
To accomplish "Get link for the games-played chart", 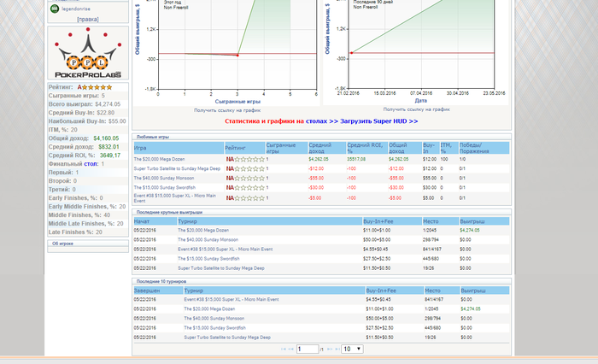I will (227, 110).
